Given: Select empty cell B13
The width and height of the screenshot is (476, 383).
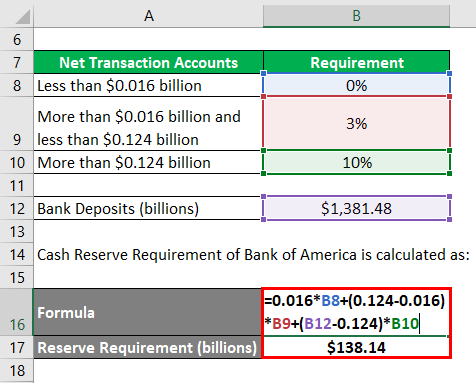Looking at the screenshot, I should point(356,231).
